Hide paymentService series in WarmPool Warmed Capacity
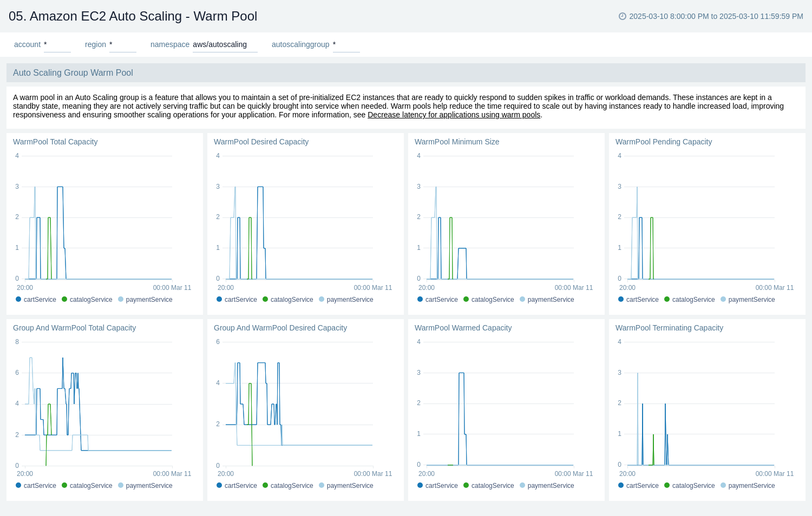Image resolution: width=812 pixels, height=516 pixels. (x=522, y=485)
